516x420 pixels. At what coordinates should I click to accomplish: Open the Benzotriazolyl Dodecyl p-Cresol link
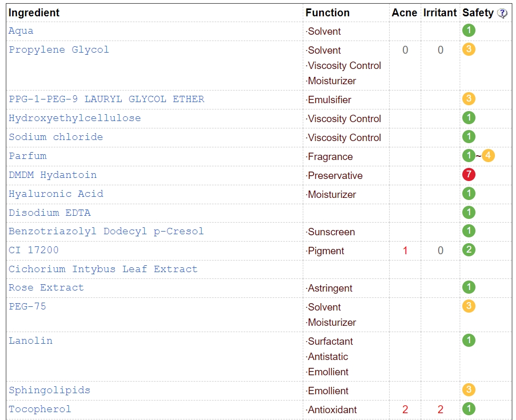tap(106, 231)
